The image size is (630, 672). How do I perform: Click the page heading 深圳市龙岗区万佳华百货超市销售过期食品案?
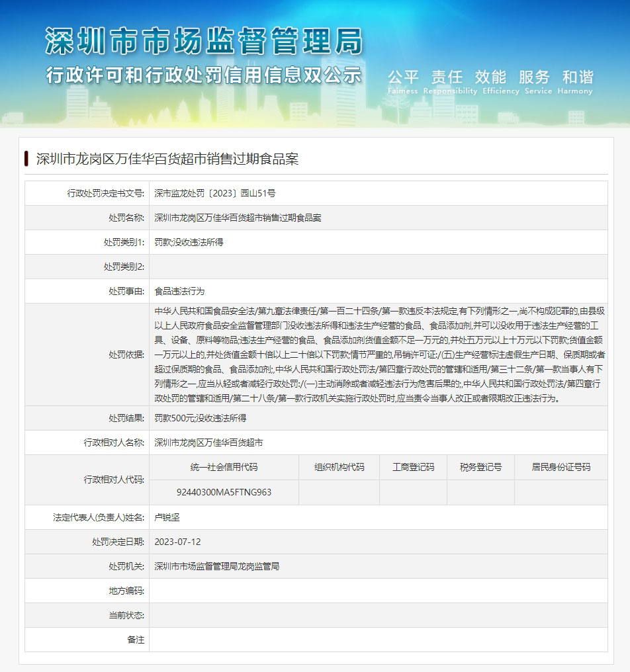[167, 159]
